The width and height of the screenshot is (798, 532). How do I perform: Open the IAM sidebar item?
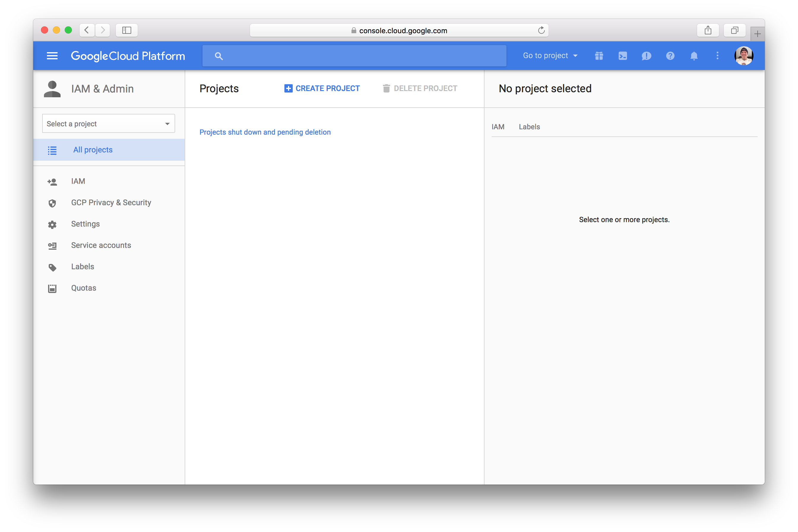78,181
